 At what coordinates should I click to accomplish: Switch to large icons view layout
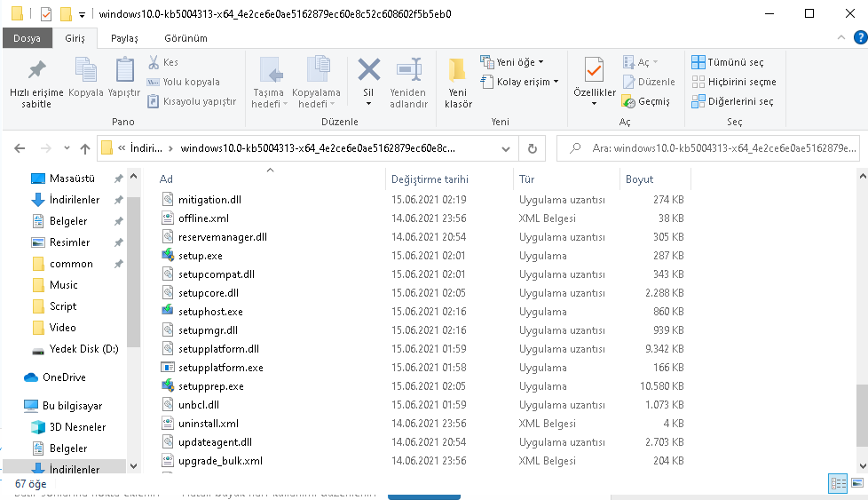(x=857, y=483)
